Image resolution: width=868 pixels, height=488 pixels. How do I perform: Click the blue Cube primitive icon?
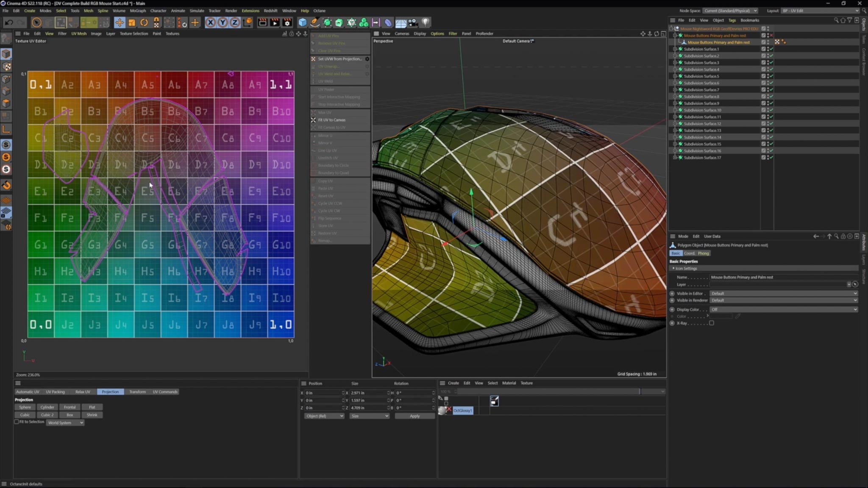coord(303,22)
